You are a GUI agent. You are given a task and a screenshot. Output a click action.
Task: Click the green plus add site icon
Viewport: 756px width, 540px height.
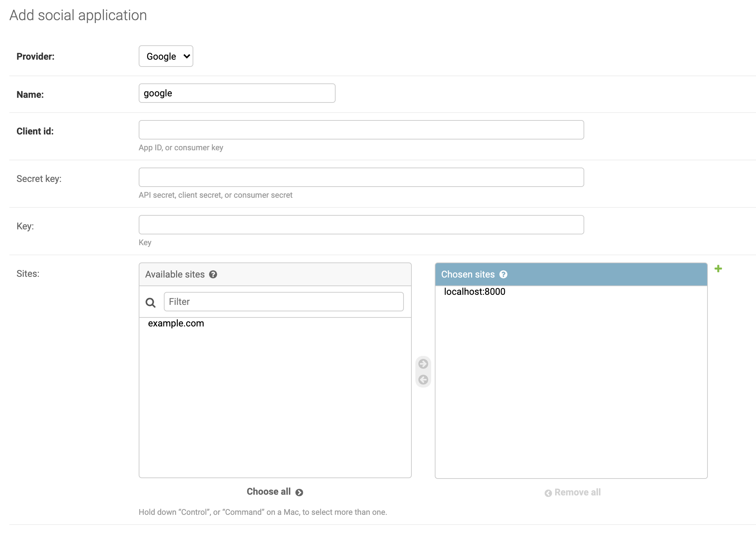click(x=718, y=269)
